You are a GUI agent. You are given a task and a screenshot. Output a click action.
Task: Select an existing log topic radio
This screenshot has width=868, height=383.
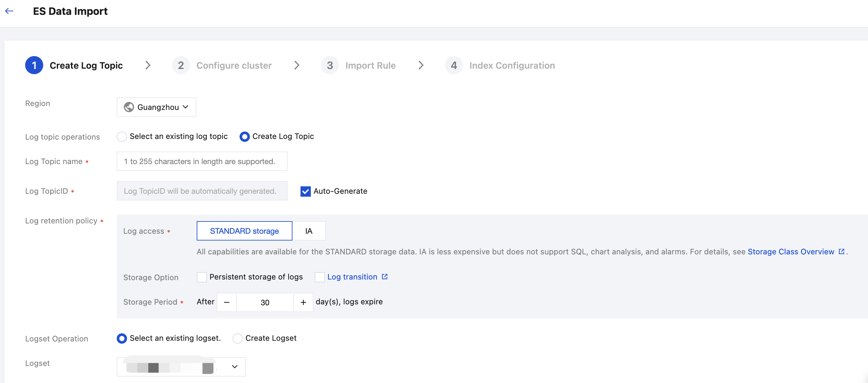pos(122,136)
